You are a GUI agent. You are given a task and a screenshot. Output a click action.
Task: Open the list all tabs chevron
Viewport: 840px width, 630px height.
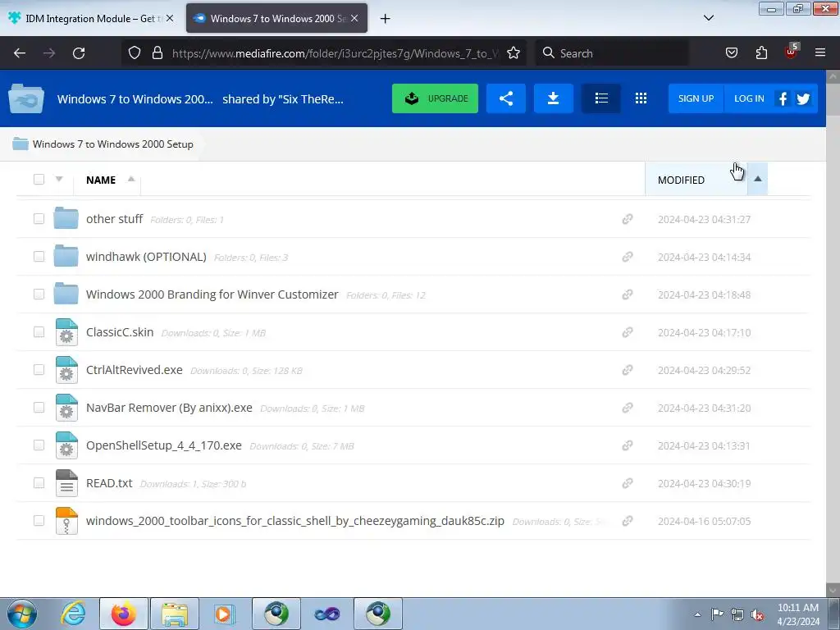click(x=708, y=18)
